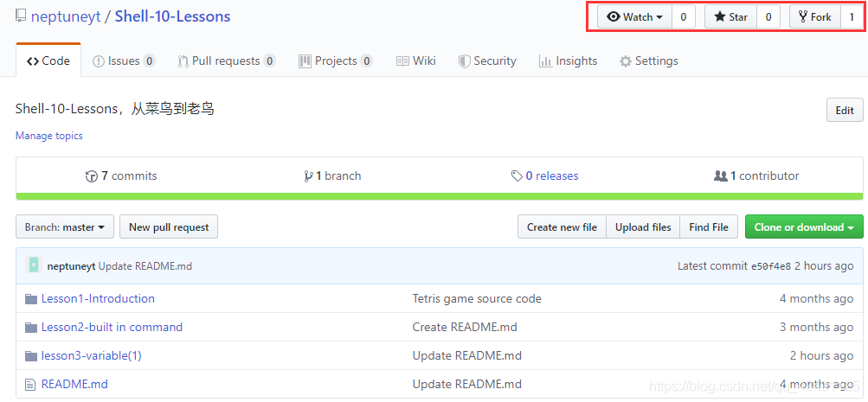This screenshot has height=402, width=868.
Task: Click the branch icon next to 1 branch
Action: click(308, 176)
